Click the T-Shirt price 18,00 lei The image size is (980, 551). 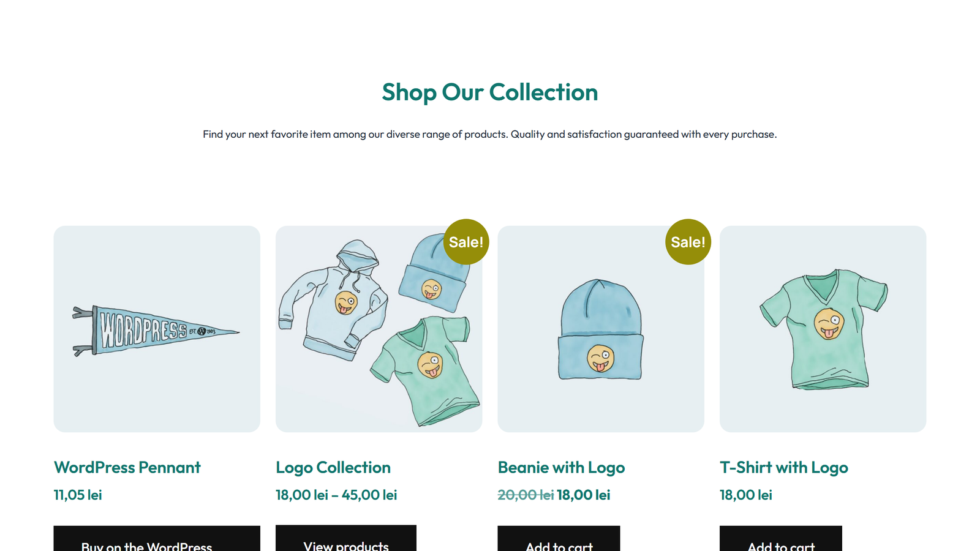pos(745,495)
